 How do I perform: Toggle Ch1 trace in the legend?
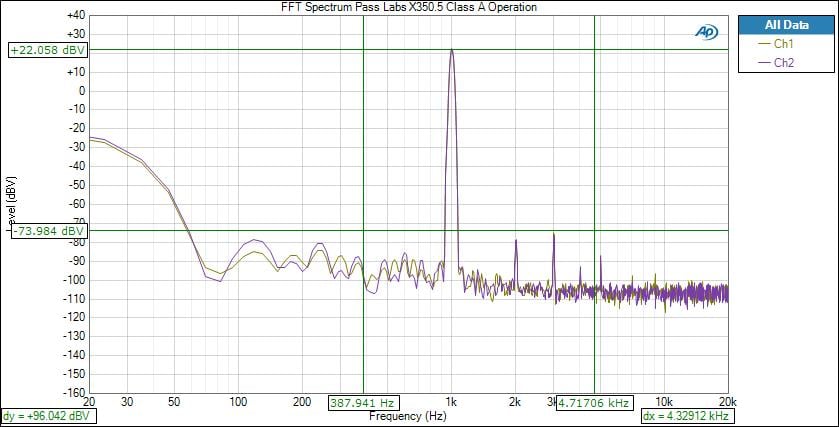coord(783,44)
